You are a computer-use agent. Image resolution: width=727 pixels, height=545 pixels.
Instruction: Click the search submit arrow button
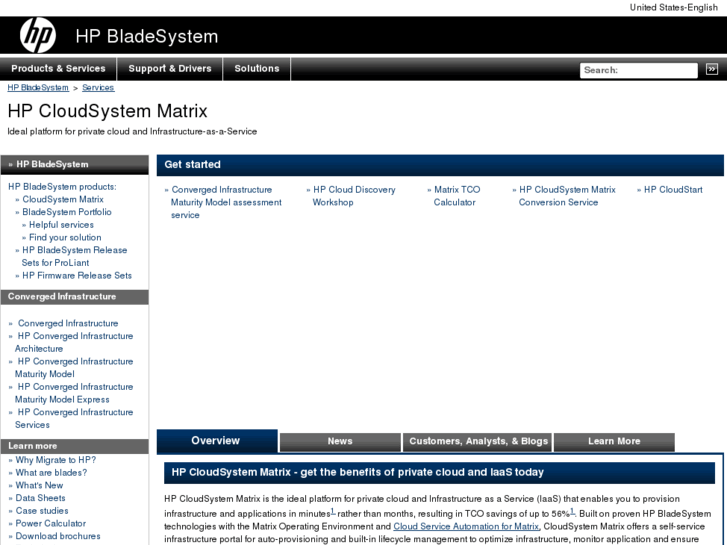click(x=712, y=70)
